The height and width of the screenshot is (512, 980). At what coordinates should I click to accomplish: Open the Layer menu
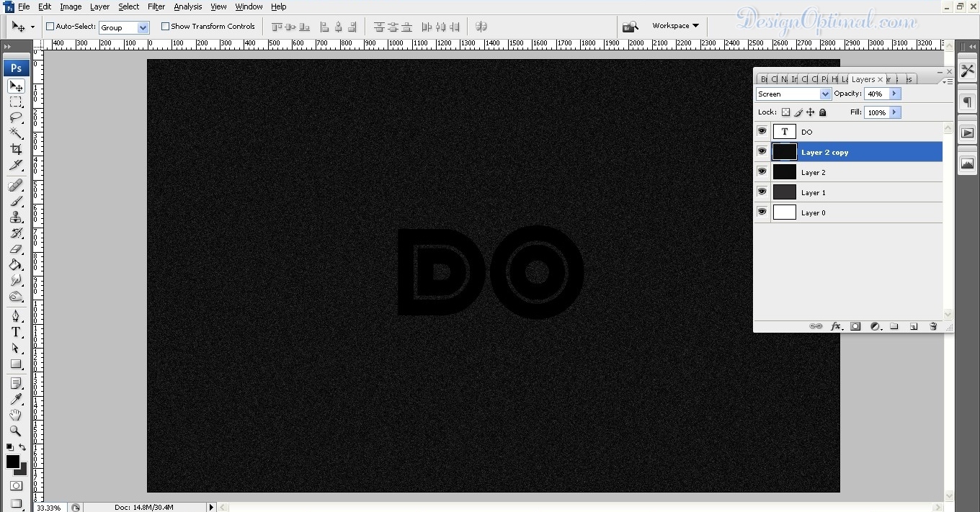(99, 6)
